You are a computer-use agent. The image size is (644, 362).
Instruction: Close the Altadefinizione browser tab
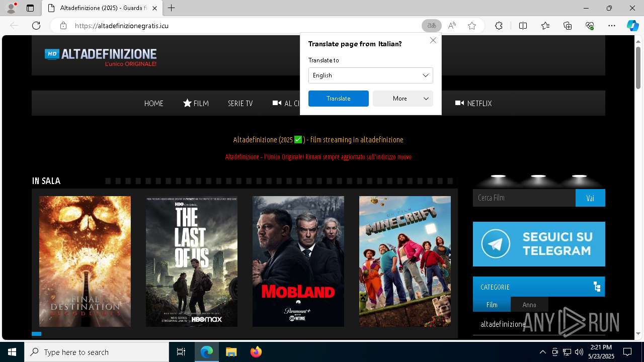tap(155, 8)
